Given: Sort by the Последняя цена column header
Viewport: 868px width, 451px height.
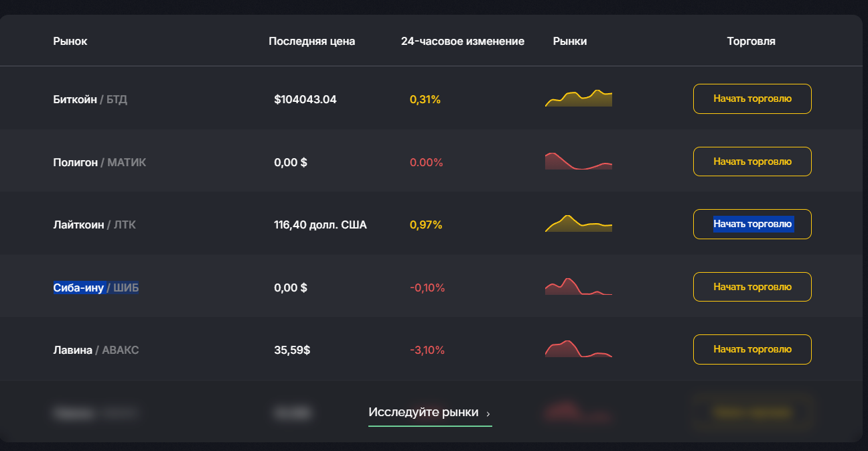Looking at the screenshot, I should pos(312,42).
